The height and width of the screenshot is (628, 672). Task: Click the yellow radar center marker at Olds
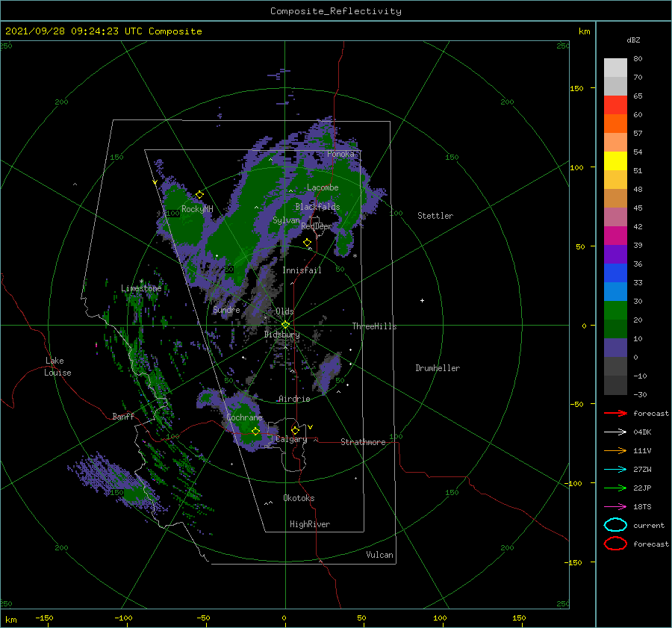[x=285, y=325]
